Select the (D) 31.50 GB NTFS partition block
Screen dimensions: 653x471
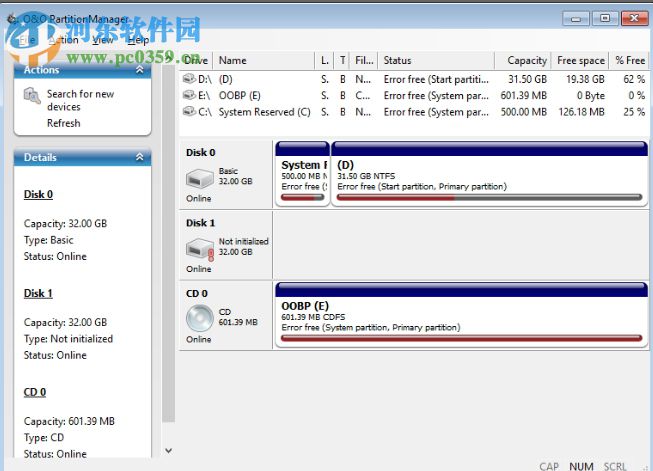point(490,174)
